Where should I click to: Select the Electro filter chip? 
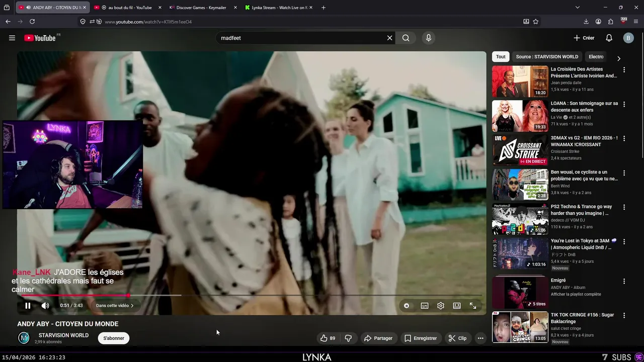tap(596, 57)
